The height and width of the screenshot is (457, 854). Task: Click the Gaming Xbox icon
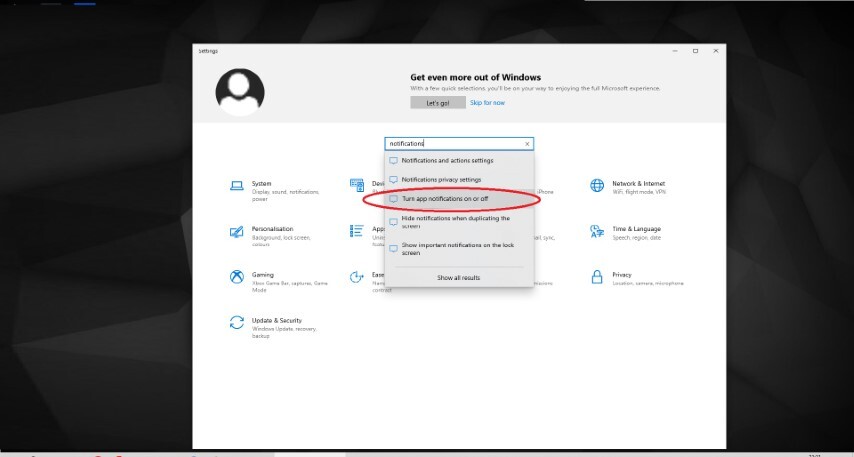[236, 277]
